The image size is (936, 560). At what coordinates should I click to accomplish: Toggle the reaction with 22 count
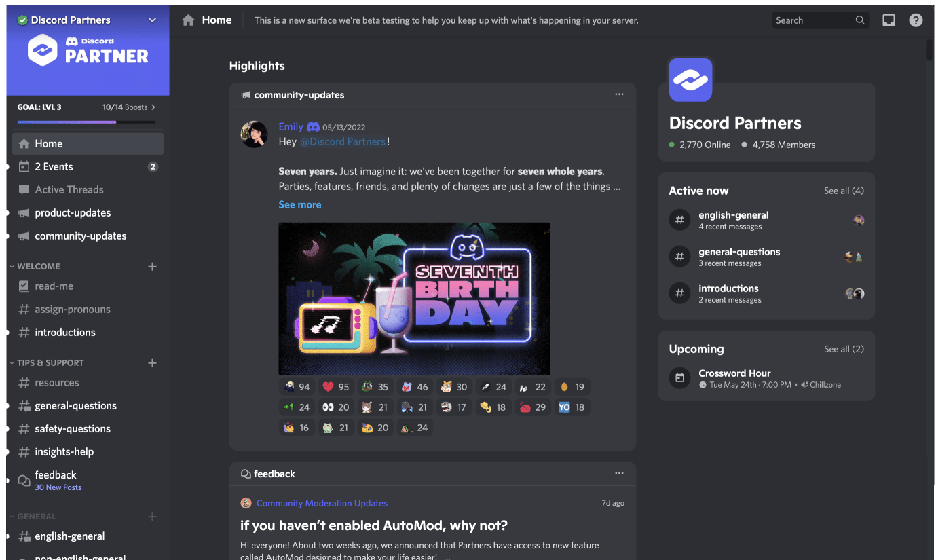click(x=533, y=387)
